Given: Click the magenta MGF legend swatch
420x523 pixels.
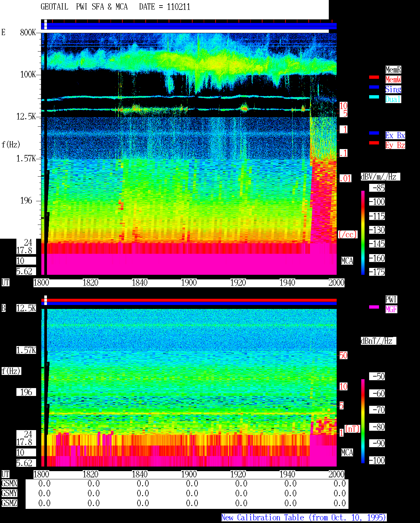Looking at the screenshot, I should point(374,307).
